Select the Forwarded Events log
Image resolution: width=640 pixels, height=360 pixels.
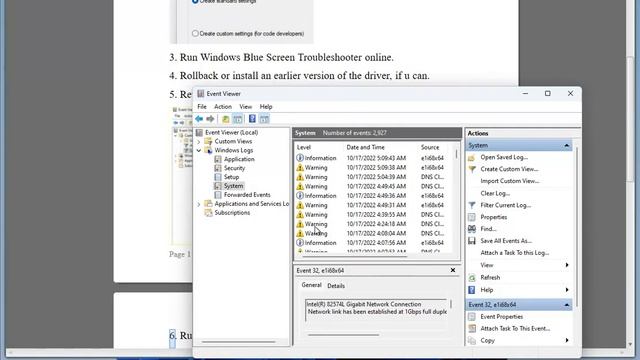[247, 195]
